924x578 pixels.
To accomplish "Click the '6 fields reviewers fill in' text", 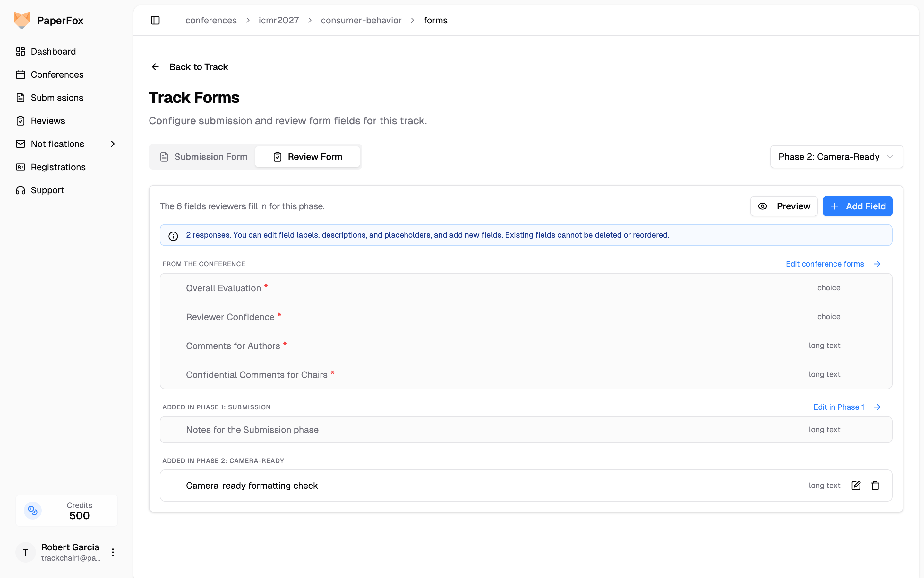I will tap(242, 206).
